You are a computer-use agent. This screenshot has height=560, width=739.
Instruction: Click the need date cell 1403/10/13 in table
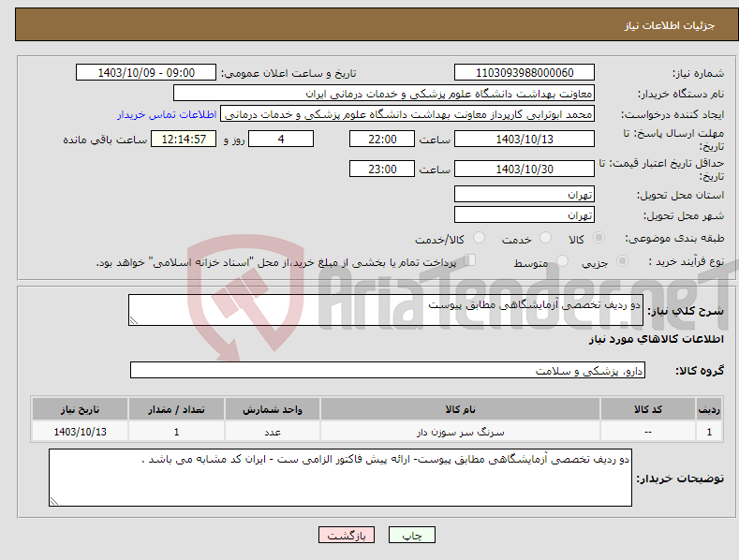coord(81,432)
